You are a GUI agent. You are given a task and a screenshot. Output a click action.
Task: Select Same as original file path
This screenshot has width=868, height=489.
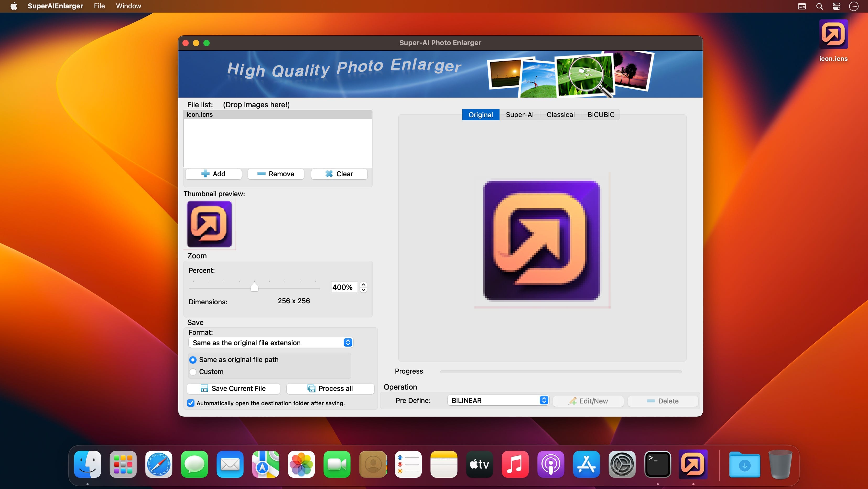[x=234, y=359]
